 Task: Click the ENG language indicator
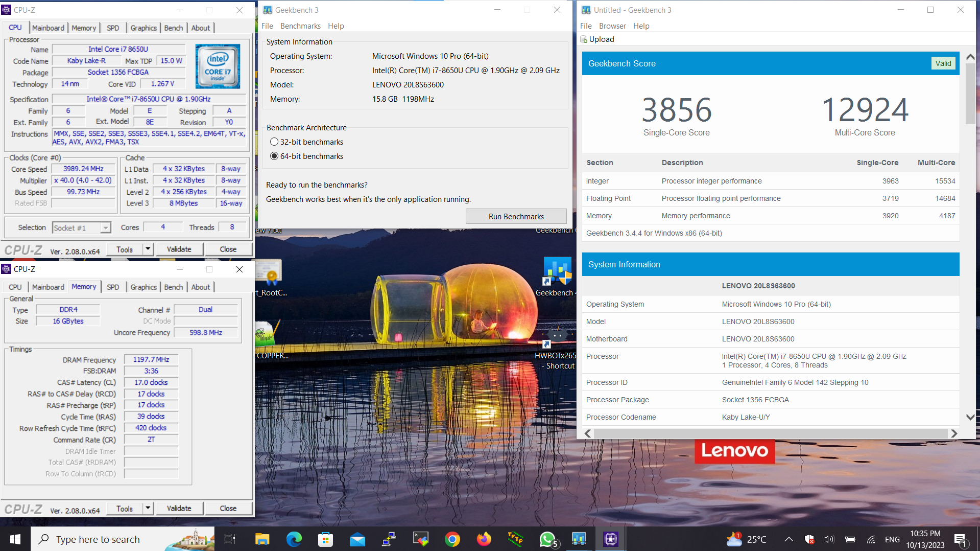892,539
